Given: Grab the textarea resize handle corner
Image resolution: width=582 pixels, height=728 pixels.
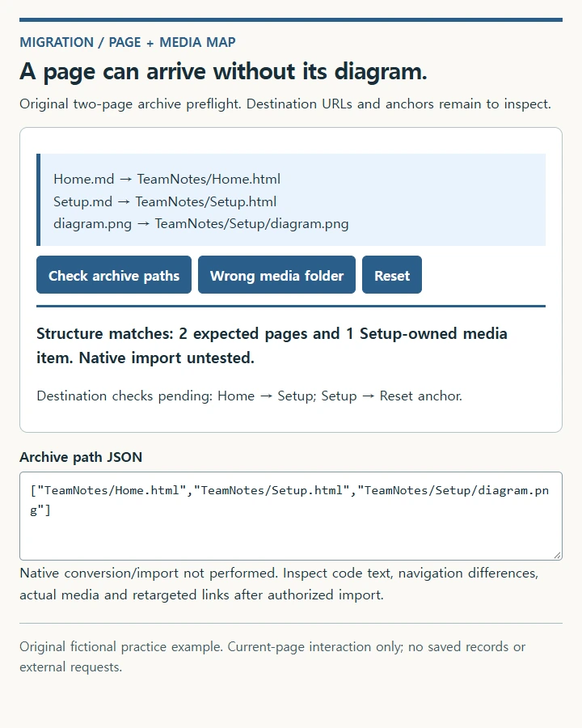Looking at the screenshot, I should point(557,555).
